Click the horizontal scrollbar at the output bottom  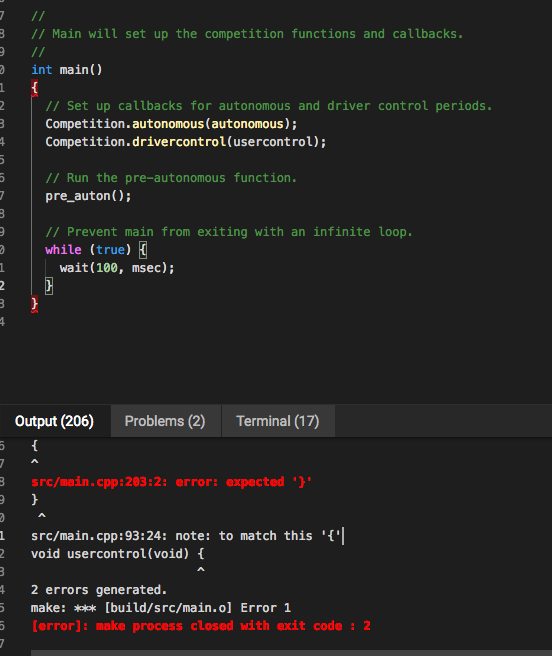pos(291,653)
